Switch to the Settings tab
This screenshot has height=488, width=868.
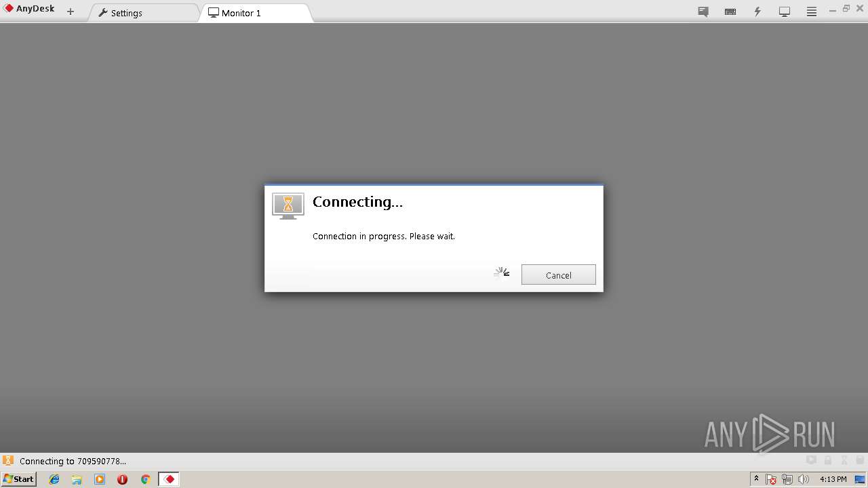tap(142, 12)
